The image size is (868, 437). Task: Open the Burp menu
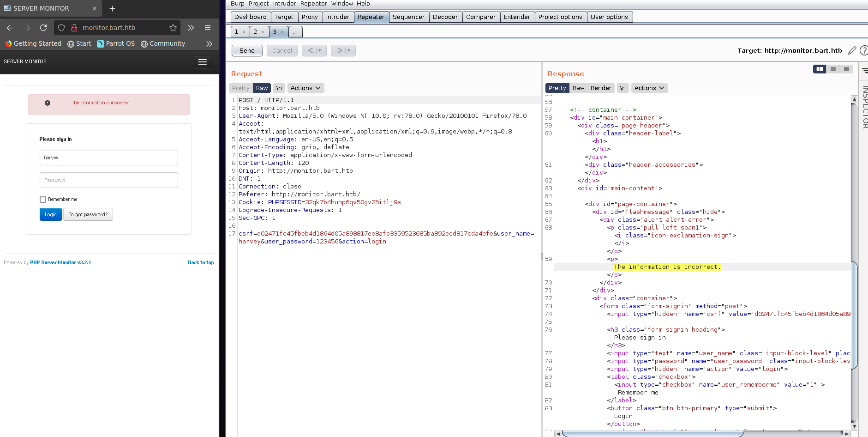pos(238,4)
